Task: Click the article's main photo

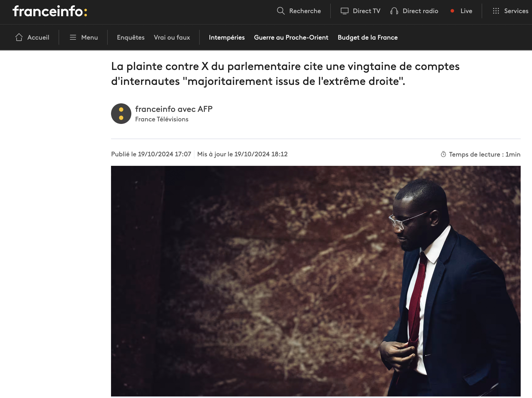Action: [x=316, y=281]
